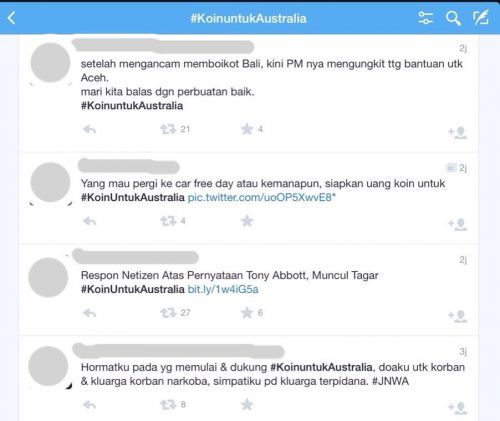500x421 pixels.
Task: Open avatar of the Hormatku tweet author
Action: click(x=48, y=366)
